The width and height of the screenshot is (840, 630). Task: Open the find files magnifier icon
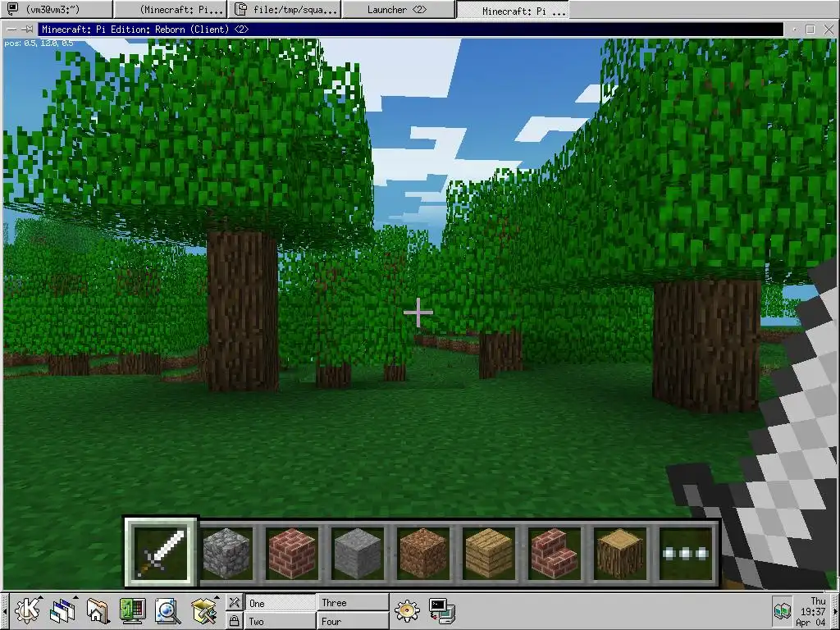coord(167,610)
